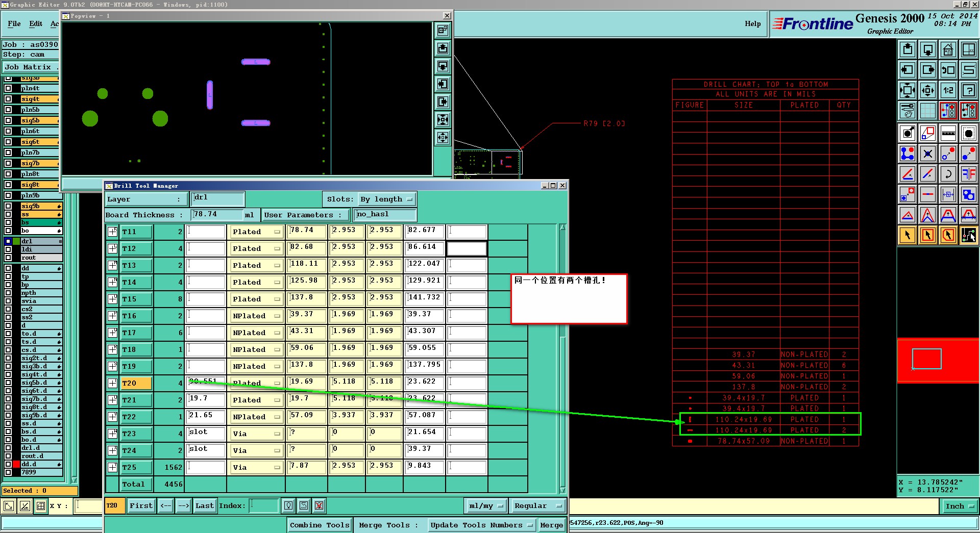Open the wrench and palette settings icon
Screen dimensions: 980x533
pos(908,110)
